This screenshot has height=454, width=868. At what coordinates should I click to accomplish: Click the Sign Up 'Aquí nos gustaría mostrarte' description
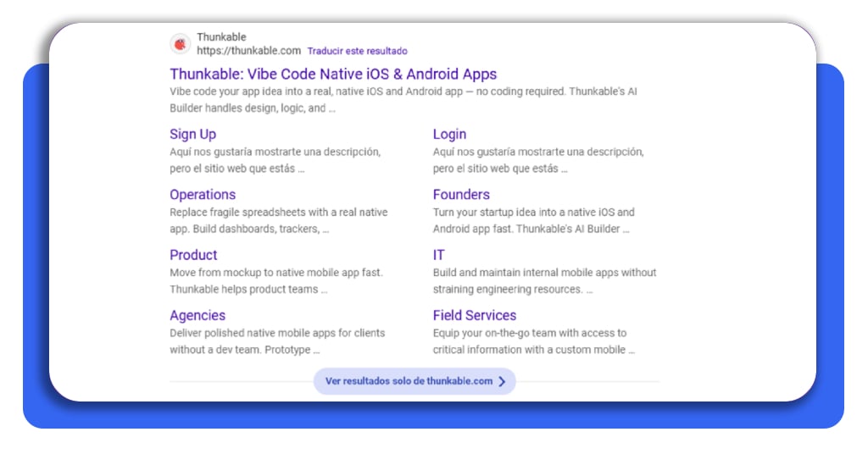click(275, 160)
